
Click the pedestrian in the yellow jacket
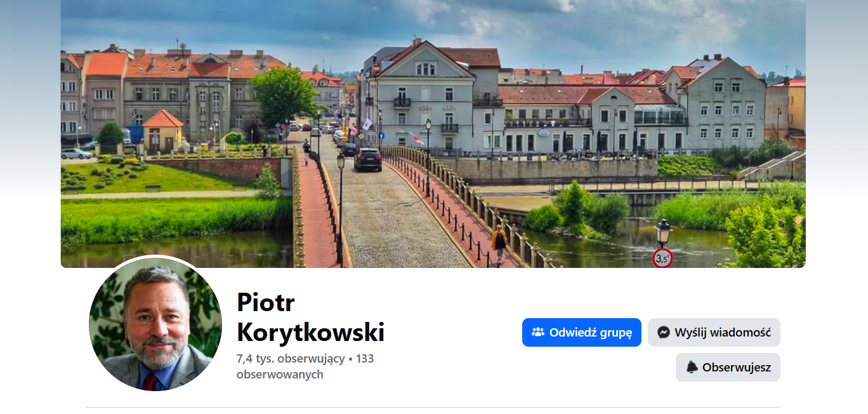(x=499, y=243)
